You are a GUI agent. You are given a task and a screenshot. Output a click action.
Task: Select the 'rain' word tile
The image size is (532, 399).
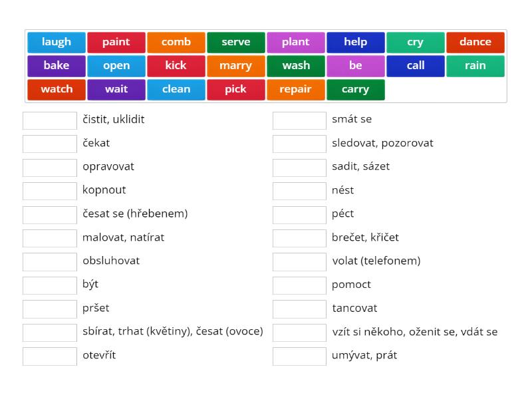(x=475, y=65)
